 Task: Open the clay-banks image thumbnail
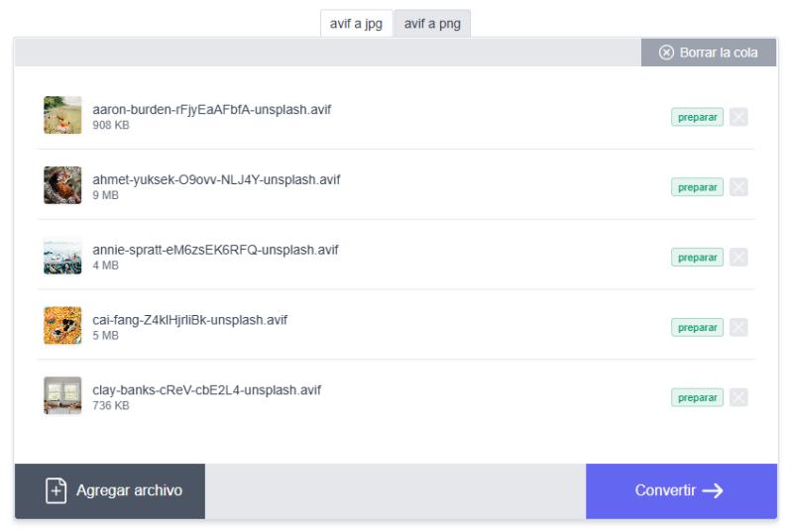[x=62, y=396]
